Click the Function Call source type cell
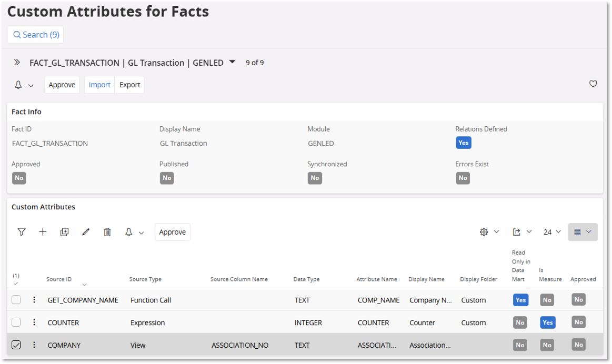 [x=151, y=300]
